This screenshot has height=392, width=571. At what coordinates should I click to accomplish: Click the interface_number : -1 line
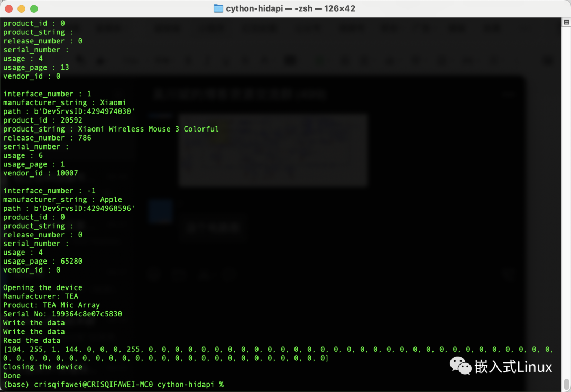[x=49, y=191]
